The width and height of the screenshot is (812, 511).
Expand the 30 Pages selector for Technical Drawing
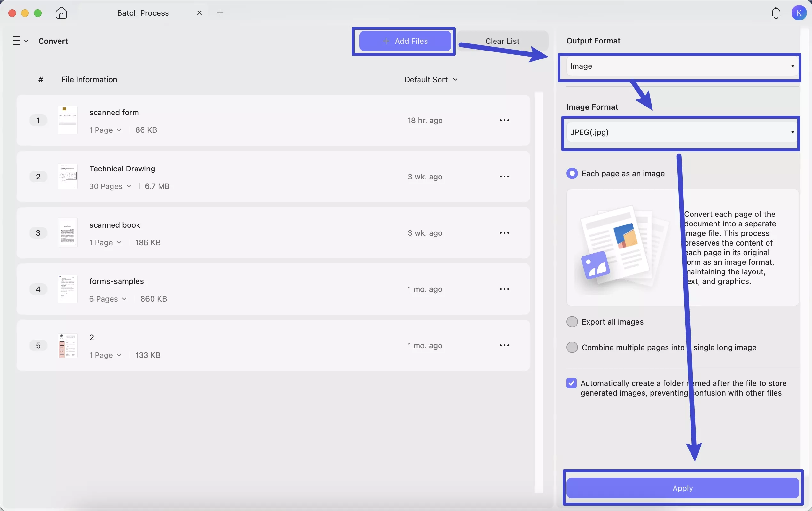[110, 186]
